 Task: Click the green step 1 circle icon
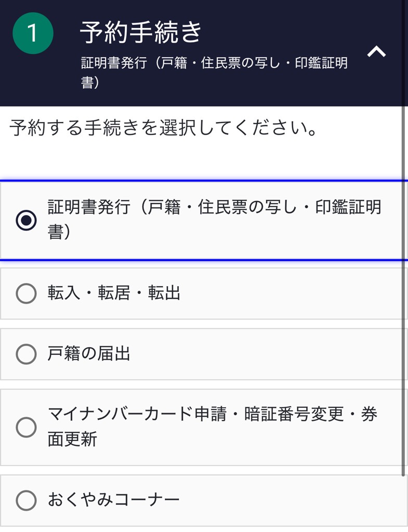[x=33, y=33]
